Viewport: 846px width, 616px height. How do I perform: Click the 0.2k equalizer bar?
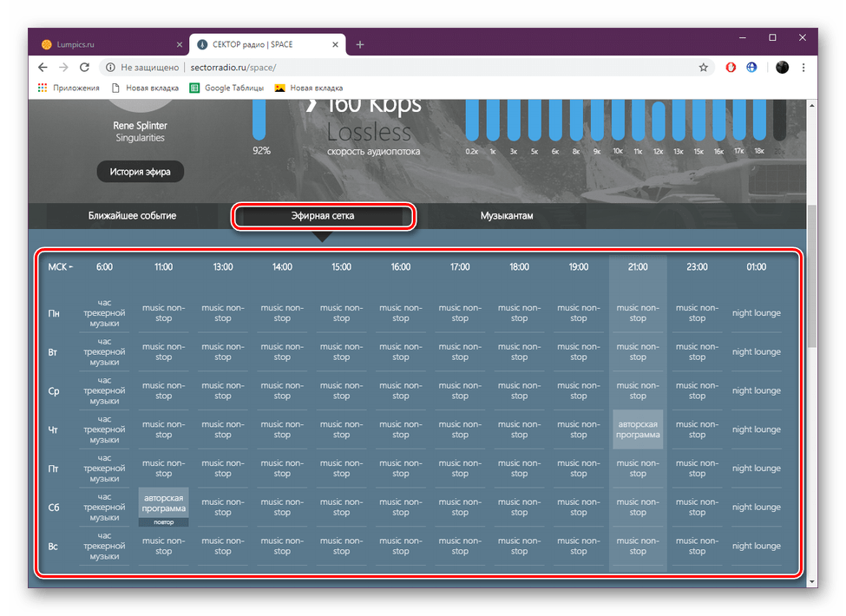coord(472,120)
